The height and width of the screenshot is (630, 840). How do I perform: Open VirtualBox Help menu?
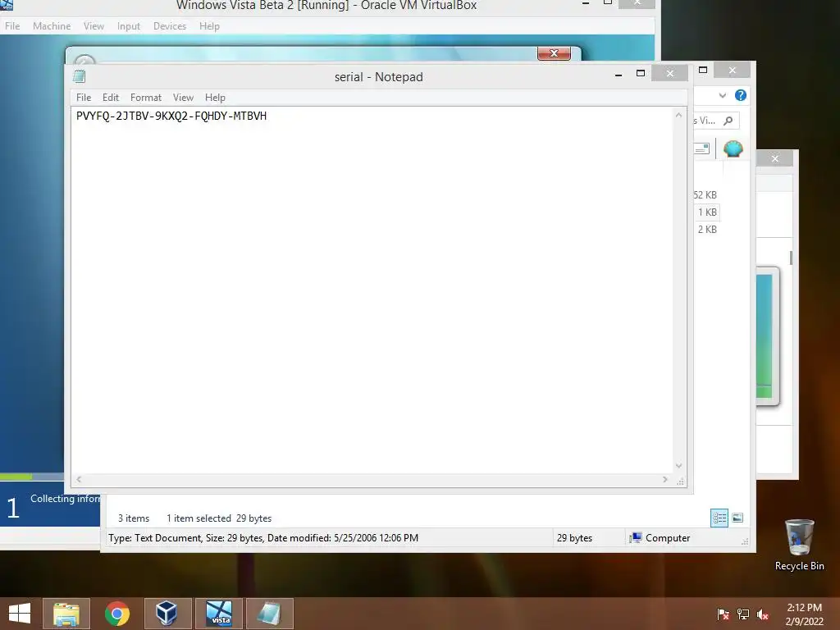pyautogui.click(x=209, y=25)
